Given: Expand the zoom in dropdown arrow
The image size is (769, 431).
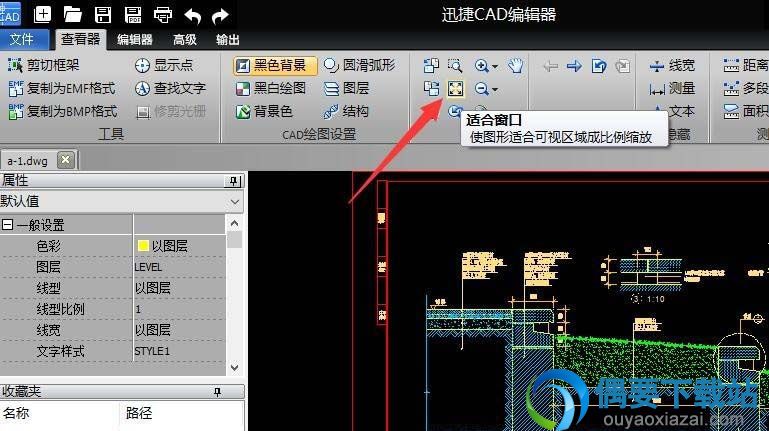Looking at the screenshot, I should [x=495, y=66].
